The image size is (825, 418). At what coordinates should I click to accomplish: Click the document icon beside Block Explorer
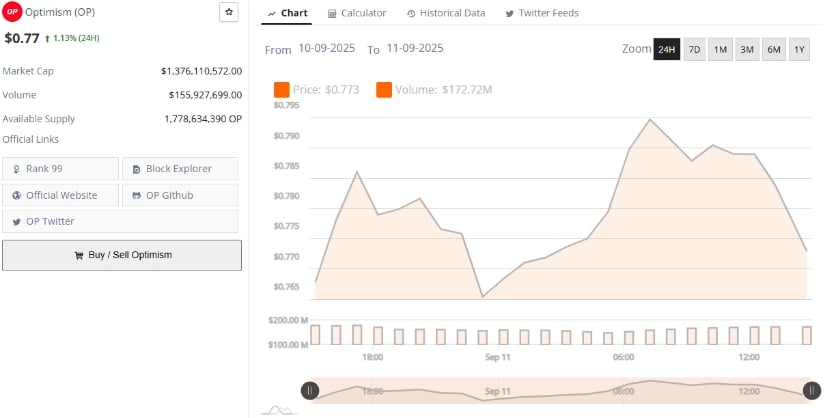click(x=136, y=169)
